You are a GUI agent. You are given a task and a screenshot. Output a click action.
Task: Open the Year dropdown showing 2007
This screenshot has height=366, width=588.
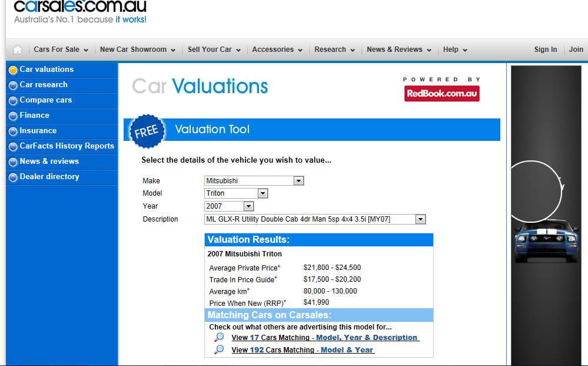coord(248,206)
